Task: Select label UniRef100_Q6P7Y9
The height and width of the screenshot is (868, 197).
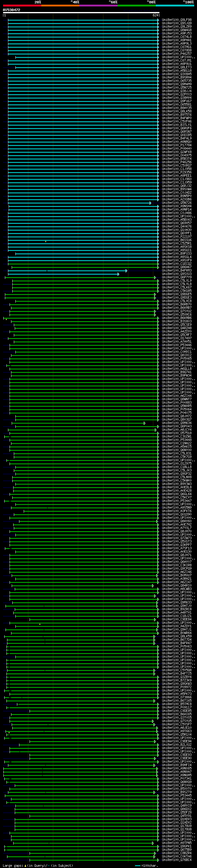Action: [177, 277]
